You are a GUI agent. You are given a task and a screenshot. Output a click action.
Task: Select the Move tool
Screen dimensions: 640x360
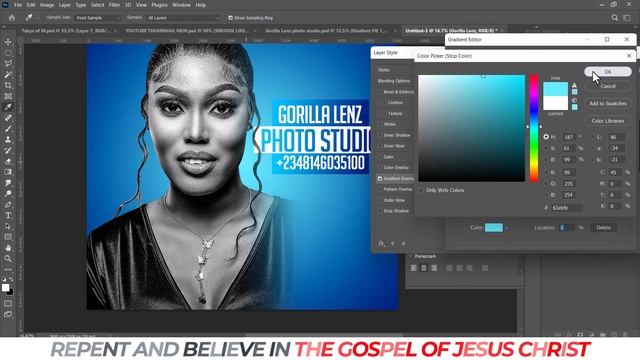(x=8, y=42)
